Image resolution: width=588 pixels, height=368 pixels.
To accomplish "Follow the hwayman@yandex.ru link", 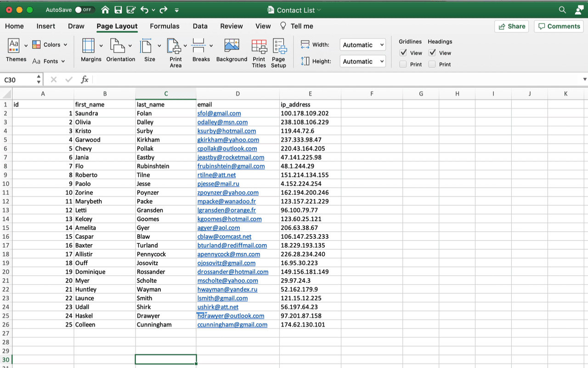I will pos(227,289).
